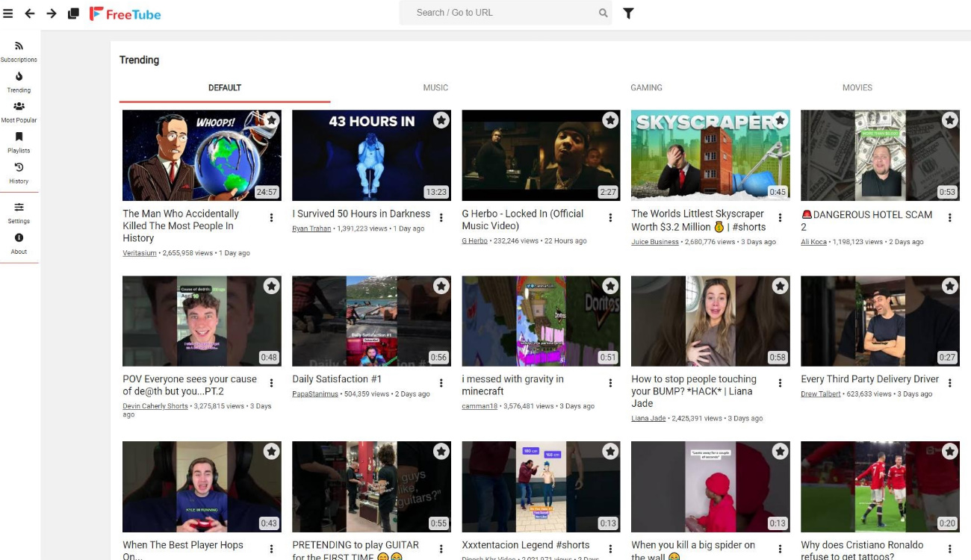971x560 pixels.
Task: Click the Search / Go to URL field
Action: (506, 13)
